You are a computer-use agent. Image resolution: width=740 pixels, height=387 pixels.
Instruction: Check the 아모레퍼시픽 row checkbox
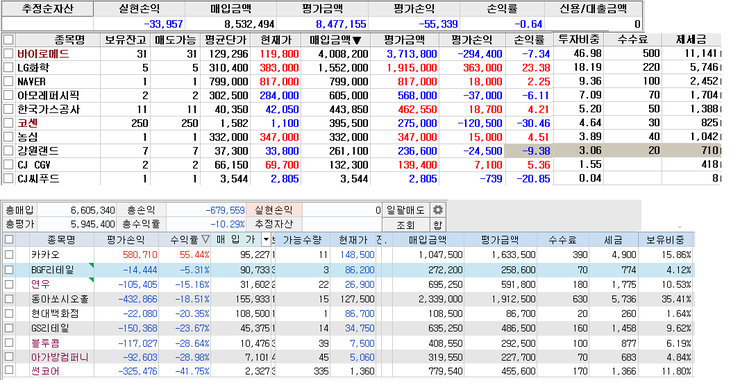tap(8, 95)
